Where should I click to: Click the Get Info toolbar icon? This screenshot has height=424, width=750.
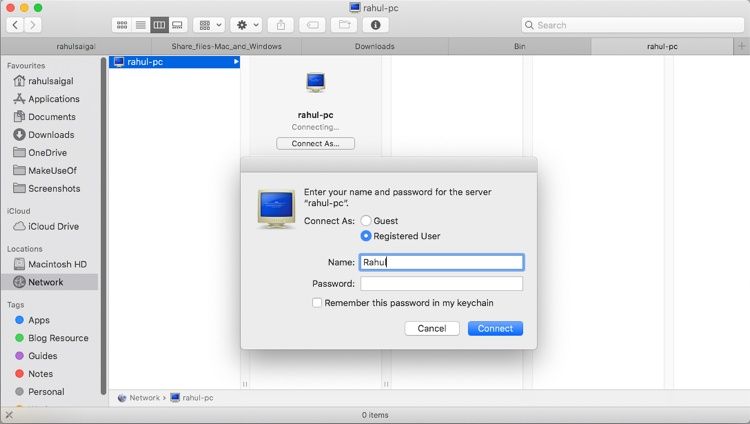[375, 24]
